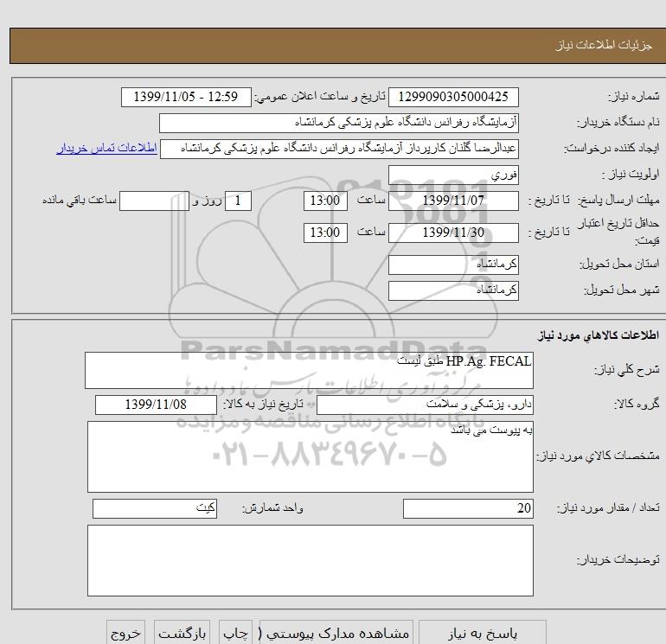Click buyer organization name field
The width and height of the screenshot is (666, 644).
pos(339,123)
